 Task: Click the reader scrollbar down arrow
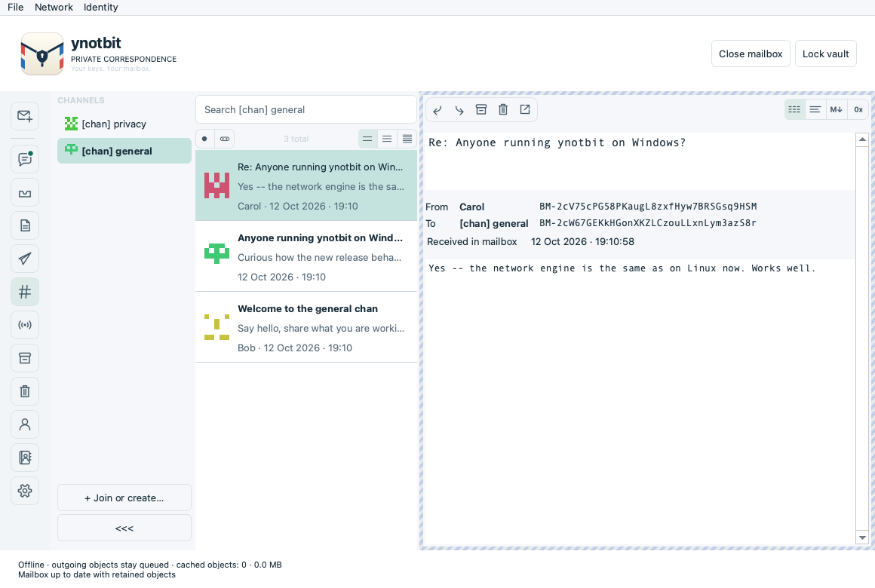(x=862, y=537)
